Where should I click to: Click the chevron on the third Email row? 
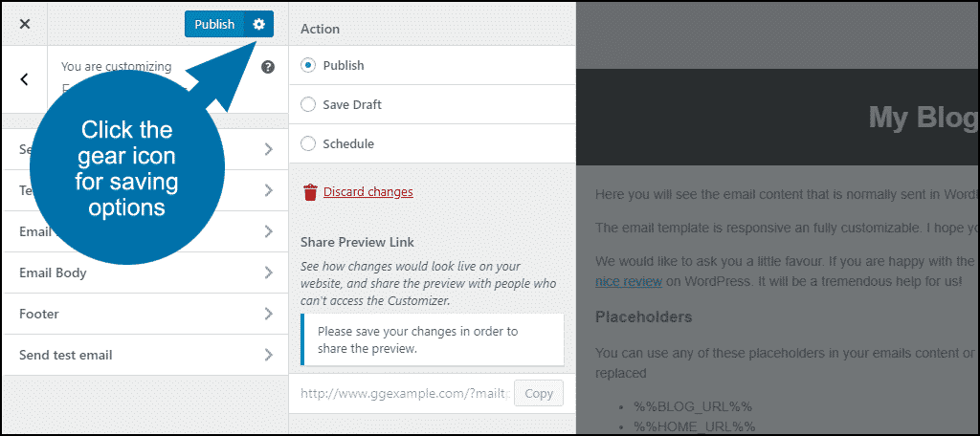pyautogui.click(x=269, y=231)
